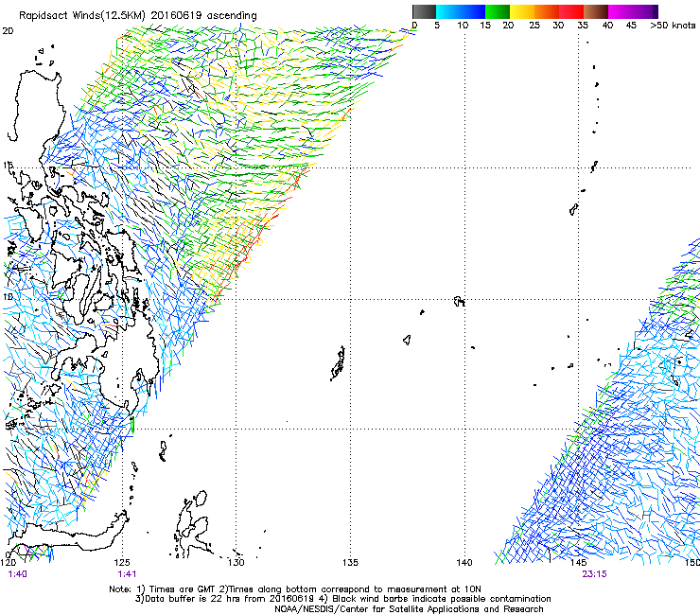Image resolution: width=700 pixels, height=615 pixels.
Task: Click the green 15-20 knots legend swatch
Action: pyautogui.click(x=498, y=11)
